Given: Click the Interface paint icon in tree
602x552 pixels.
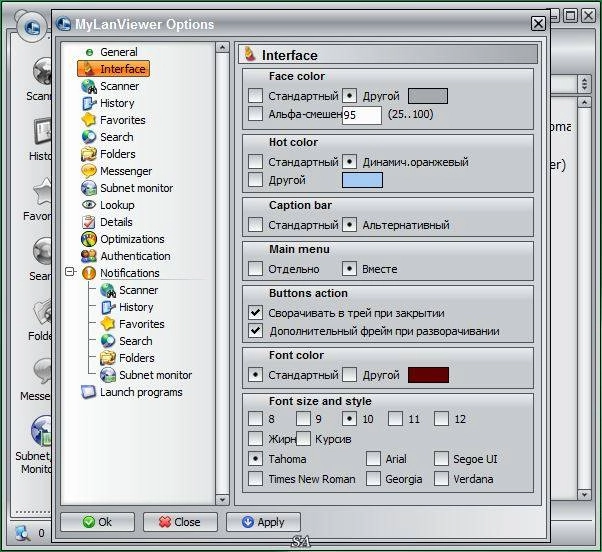Looking at the screenshot, I should pyautogui.click(x=89, y=69).
